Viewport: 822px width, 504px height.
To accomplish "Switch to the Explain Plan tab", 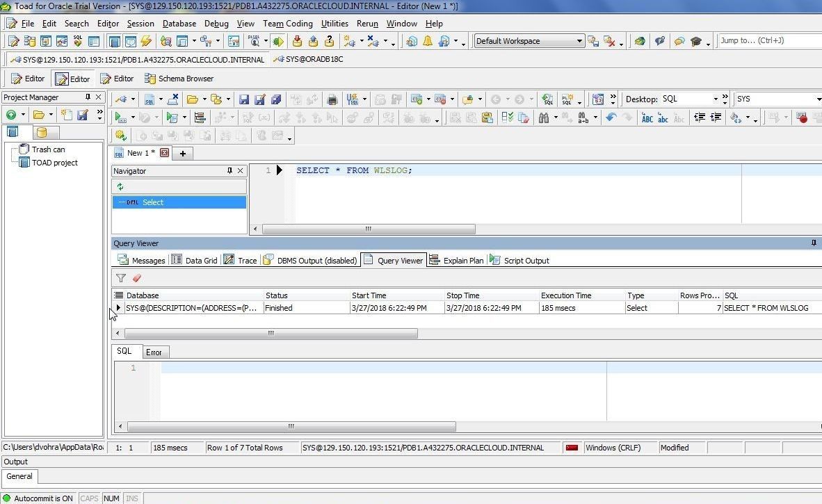I will [x=457, y=261].
